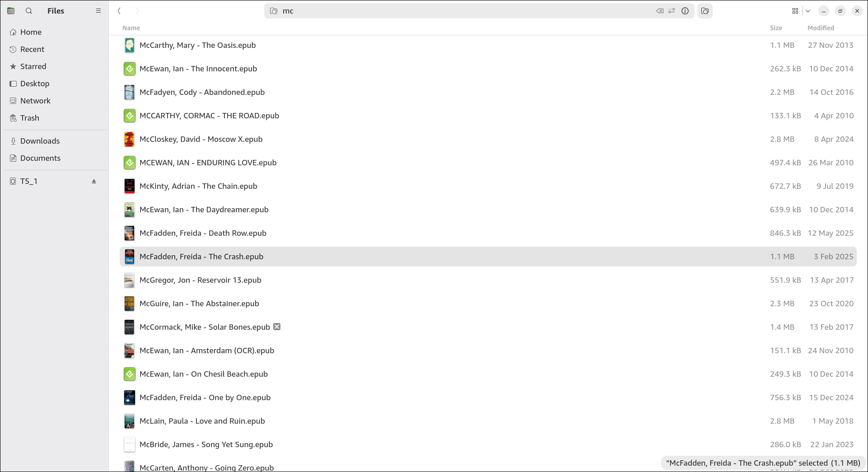Go to the Downloads folder
The image size is (868, 472).
pos(40,141)
